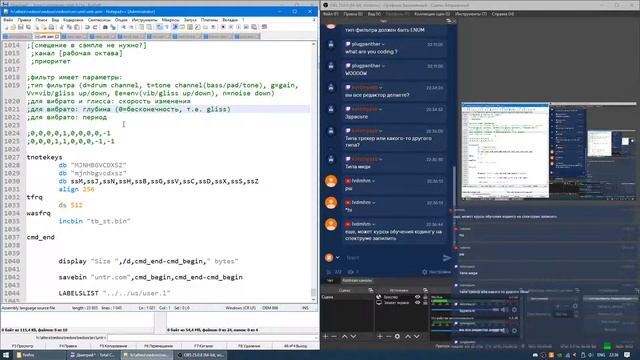Open the Синтаксисы menu in Notepad++
This screenshot has height=360, width=640.
coord(99,20)
